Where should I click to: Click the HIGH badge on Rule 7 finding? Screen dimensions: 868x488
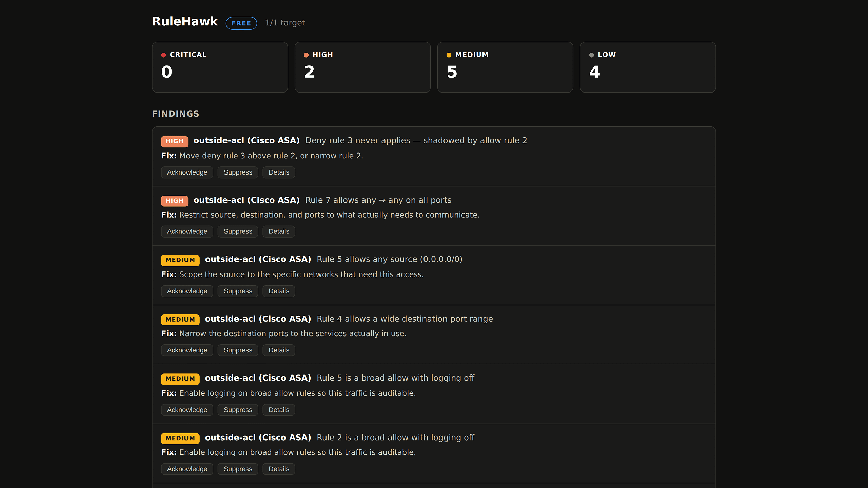coord(174,201)
